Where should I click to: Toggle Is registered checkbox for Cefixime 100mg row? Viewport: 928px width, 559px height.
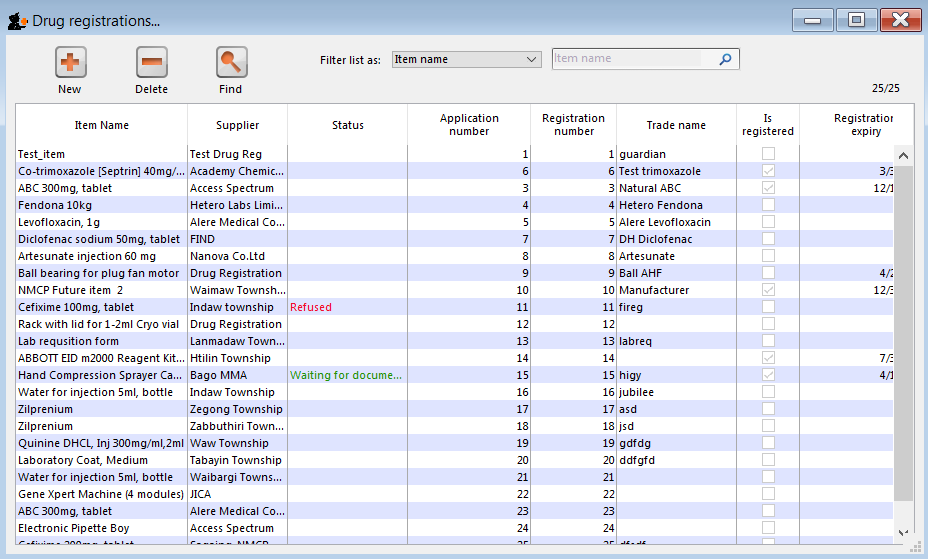point(768,307)
